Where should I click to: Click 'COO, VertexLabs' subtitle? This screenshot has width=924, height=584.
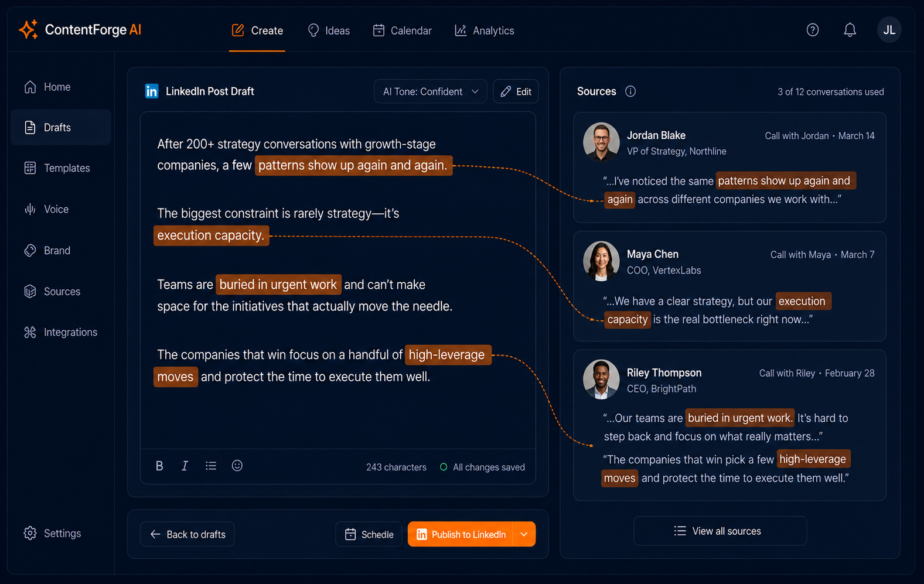click(x=664, y=271)
